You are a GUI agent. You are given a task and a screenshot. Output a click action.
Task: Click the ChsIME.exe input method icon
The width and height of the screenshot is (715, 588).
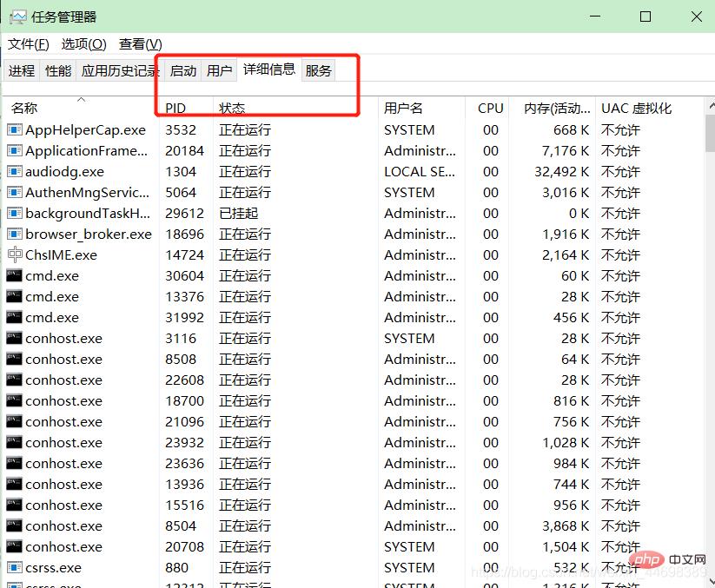(x=15, y=255)
